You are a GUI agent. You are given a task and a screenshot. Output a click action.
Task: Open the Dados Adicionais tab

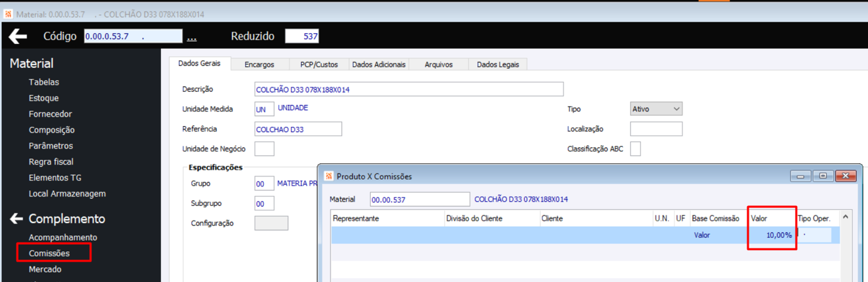[379, 64]
